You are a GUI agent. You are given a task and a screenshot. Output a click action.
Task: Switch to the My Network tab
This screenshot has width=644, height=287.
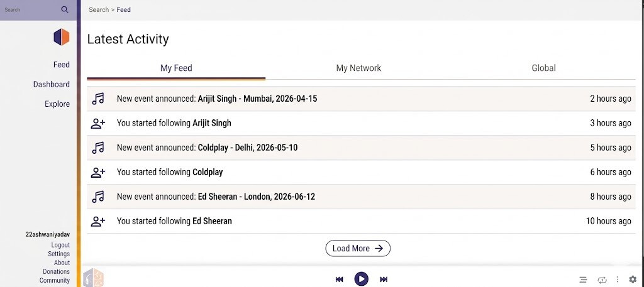click(358, 68)
